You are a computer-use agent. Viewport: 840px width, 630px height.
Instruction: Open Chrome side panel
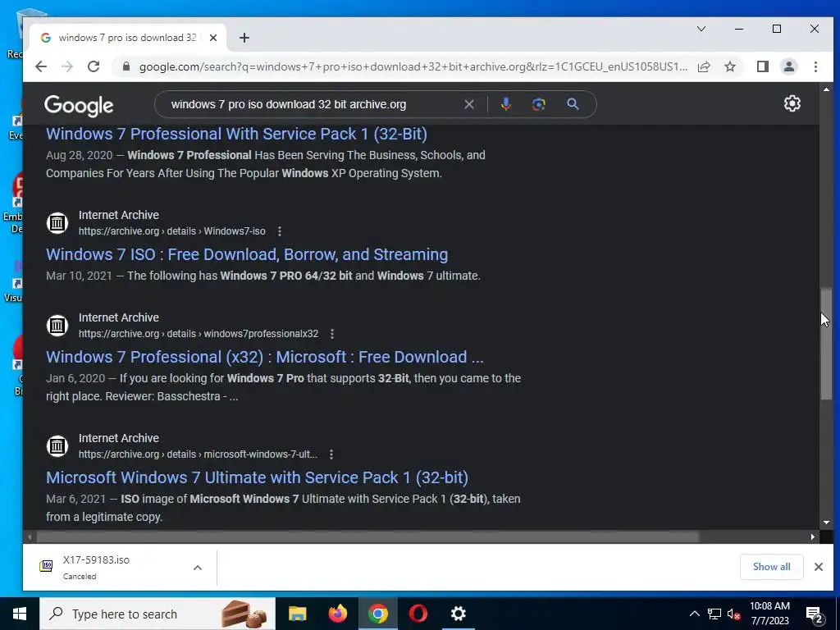pos(762,66)
